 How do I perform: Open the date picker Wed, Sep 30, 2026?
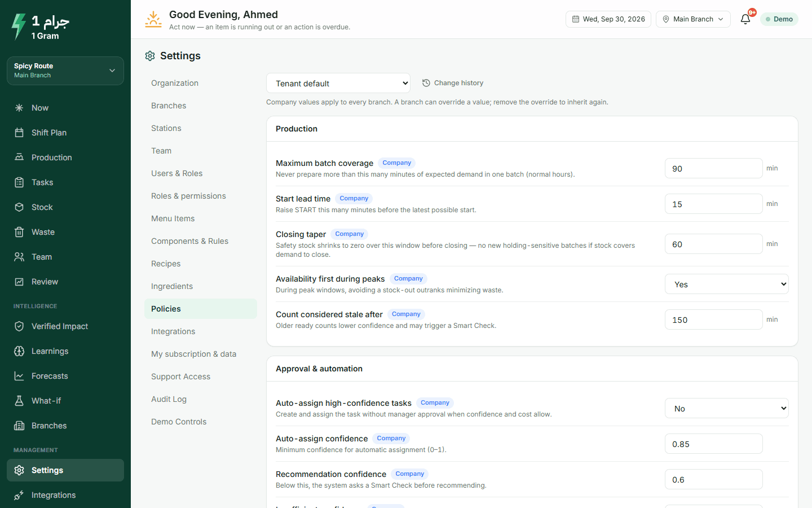coord(608,19)
